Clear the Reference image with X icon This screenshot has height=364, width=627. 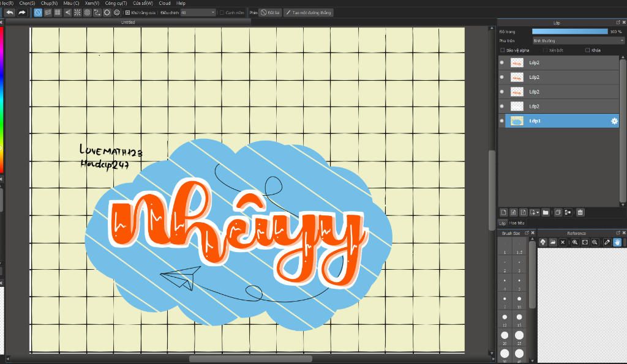(x=563, y=242)
